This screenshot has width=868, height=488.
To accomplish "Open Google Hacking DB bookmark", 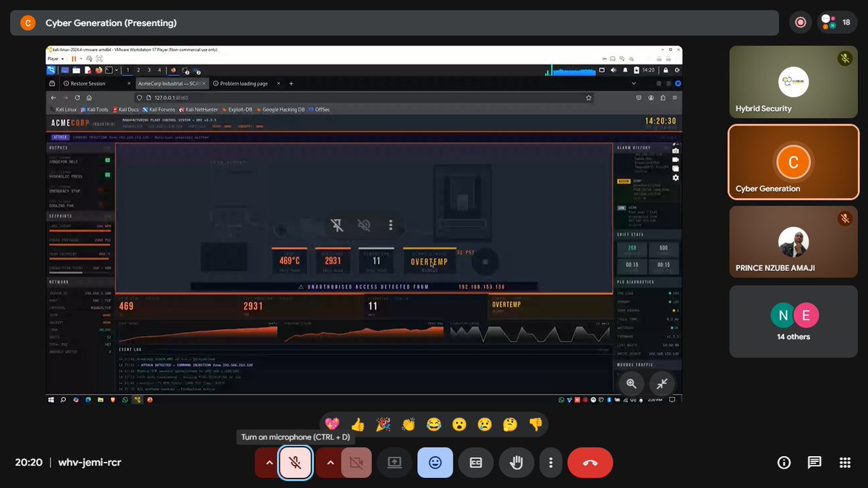I will click(x=281, y=109).
